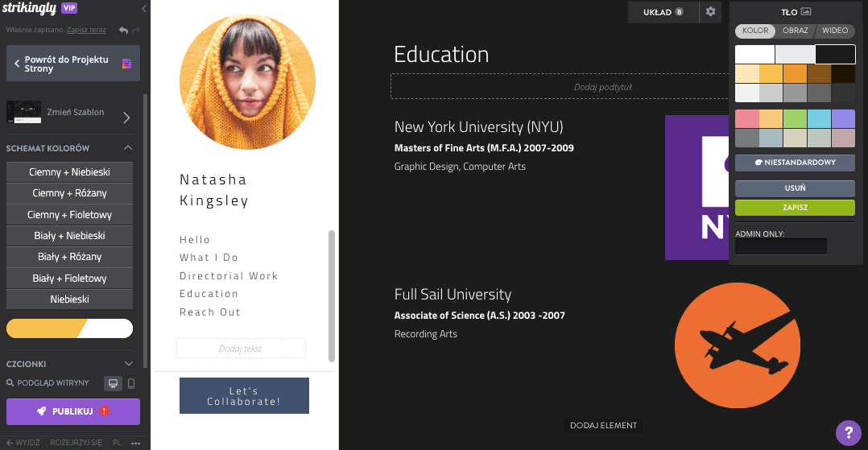This screenshot has width=868, height=450.
Task: Click WYJDŹ exit link
Action: click(23, 443)
